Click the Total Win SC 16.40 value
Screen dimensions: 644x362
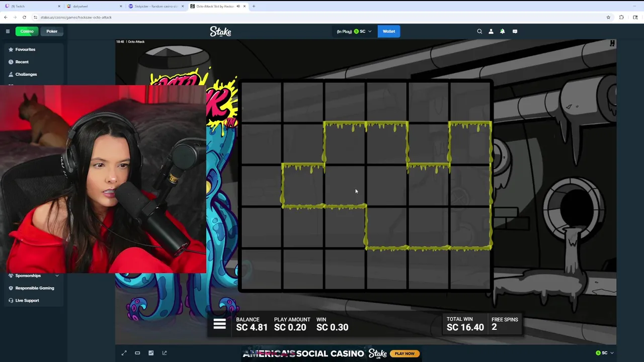(x=465, y=327)
